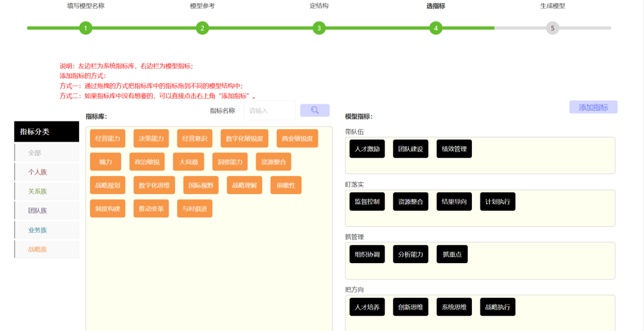The width and height of the screenshot is (644, 331).
Task: Select step 4 circle 选指标
Action: (x=436, y=29)
